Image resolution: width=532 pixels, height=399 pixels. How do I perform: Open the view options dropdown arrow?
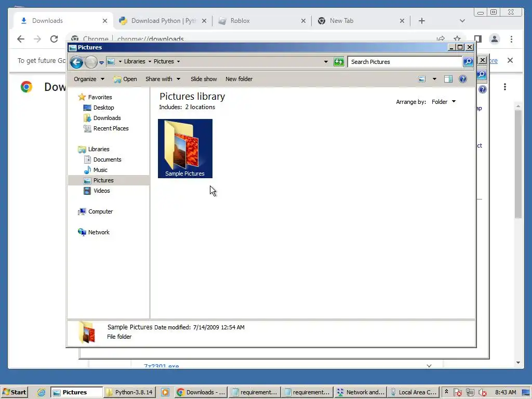click(434, 79)
